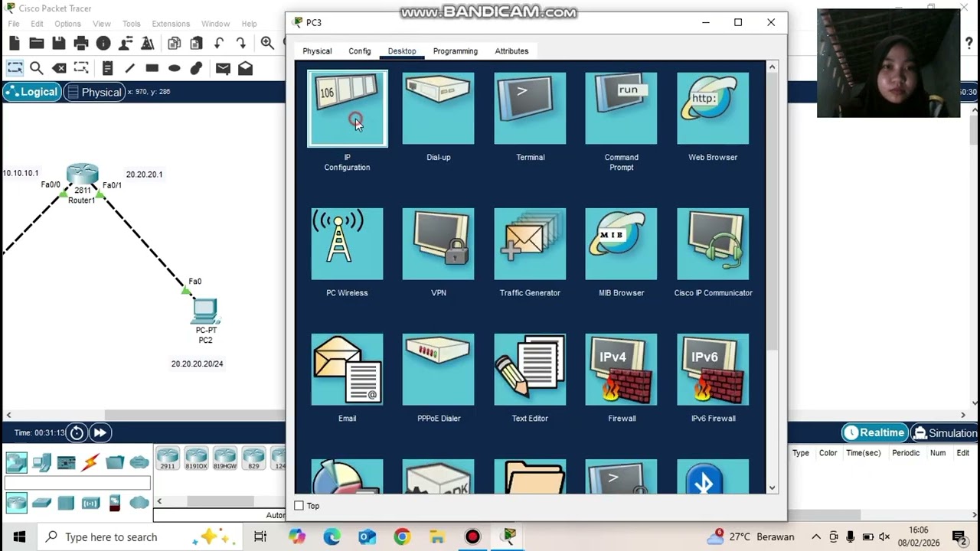Switch to Simulation mode
This screenshot has height=551, width=980.
tap(945, 432)
